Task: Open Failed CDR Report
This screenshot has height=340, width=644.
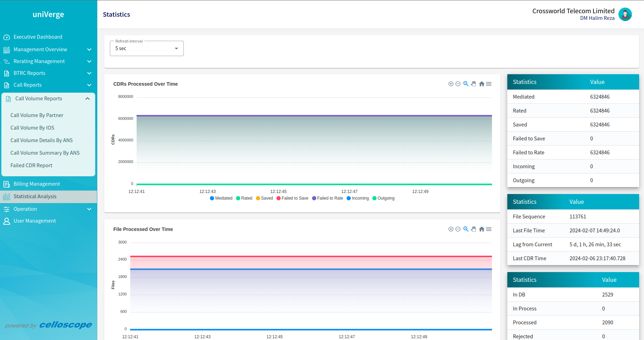Action: click(x=31, y=165)
